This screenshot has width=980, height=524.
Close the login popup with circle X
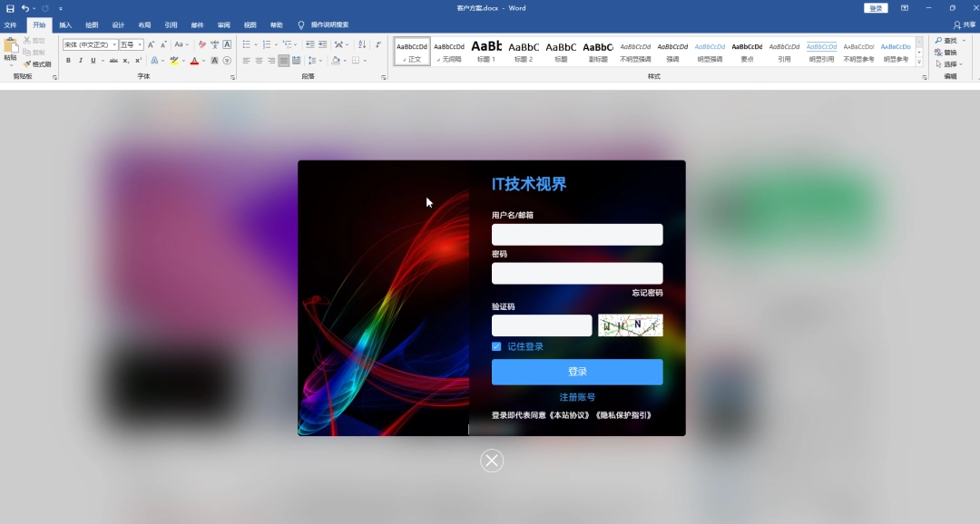click(x=492, y=461)
